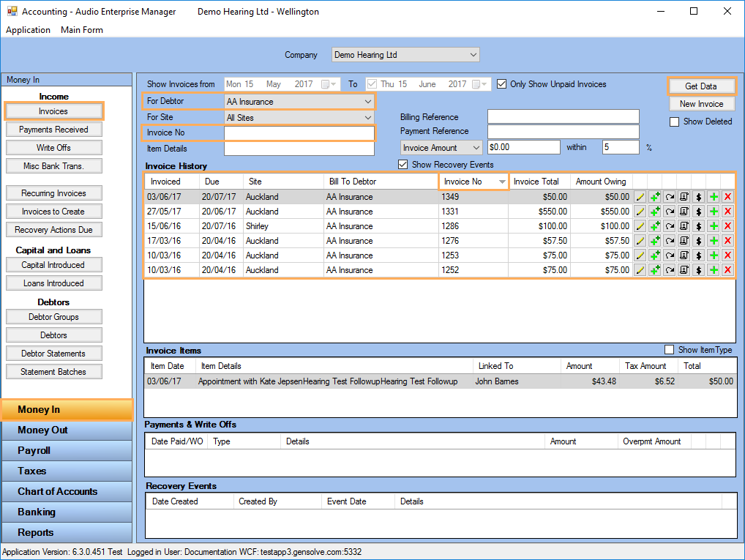745x560 pixels.
Task: Click the Invoice No input field
Action: pos(299,133)
